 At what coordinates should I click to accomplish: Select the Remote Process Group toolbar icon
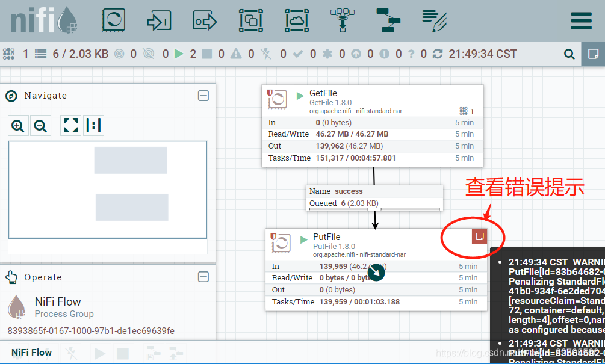tap(297, 20)
